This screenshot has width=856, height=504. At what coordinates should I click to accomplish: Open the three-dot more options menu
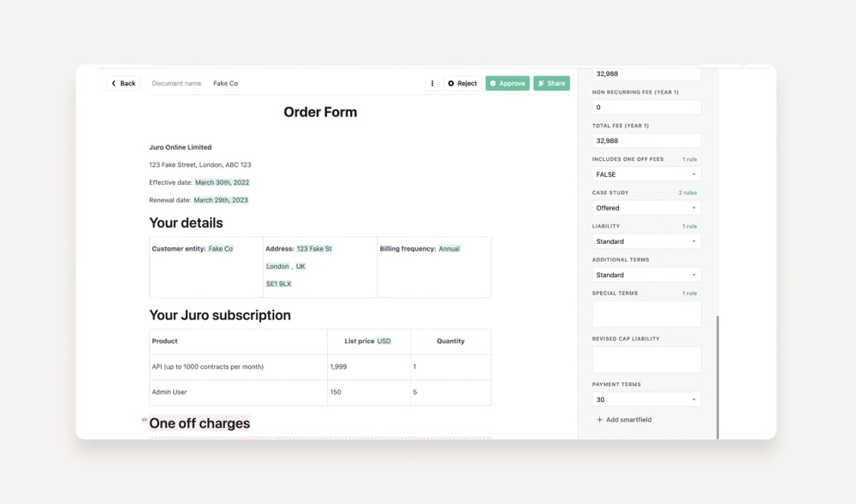[x=432, y=84]
